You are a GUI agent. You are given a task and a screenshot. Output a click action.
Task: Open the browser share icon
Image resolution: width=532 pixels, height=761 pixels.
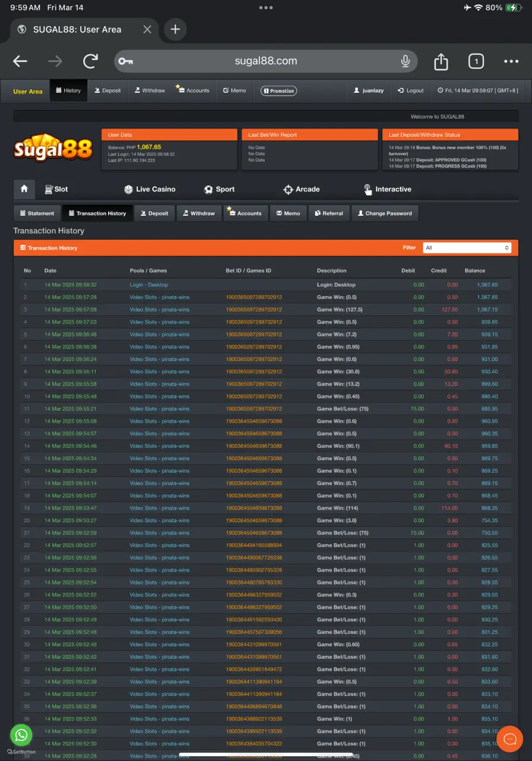click(440, 61)
